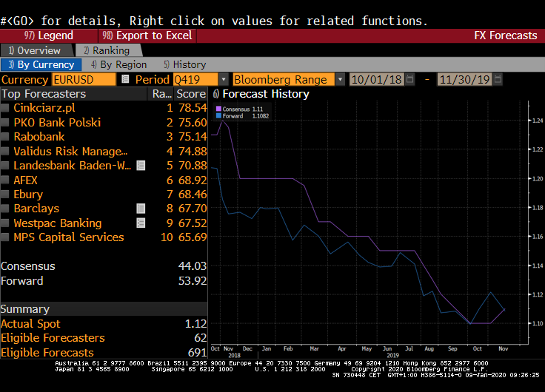545x392 pixels.
Task: Click the Forward blue legend swatch
Action: 218,115
